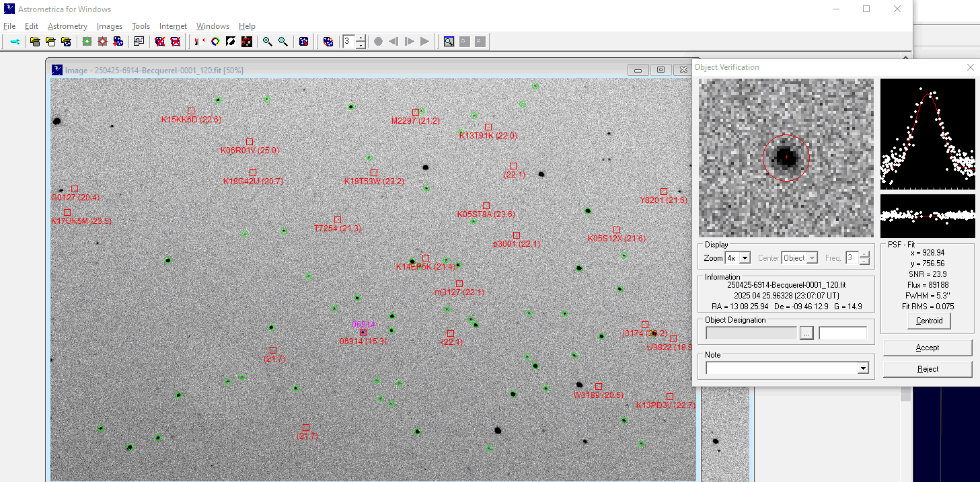Click the K18G42U (20.7) object label
The width and height of the screenshot is (980, 482).
point(253,182)
